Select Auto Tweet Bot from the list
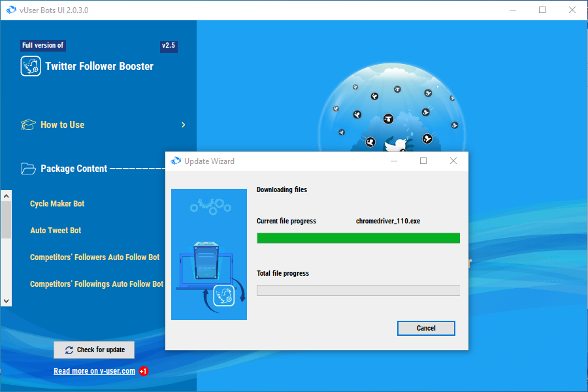 [x=56, y=231]
